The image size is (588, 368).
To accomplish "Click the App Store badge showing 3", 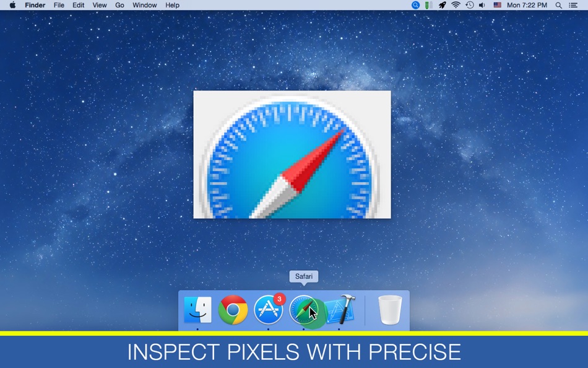I will [x=279, y=299].
